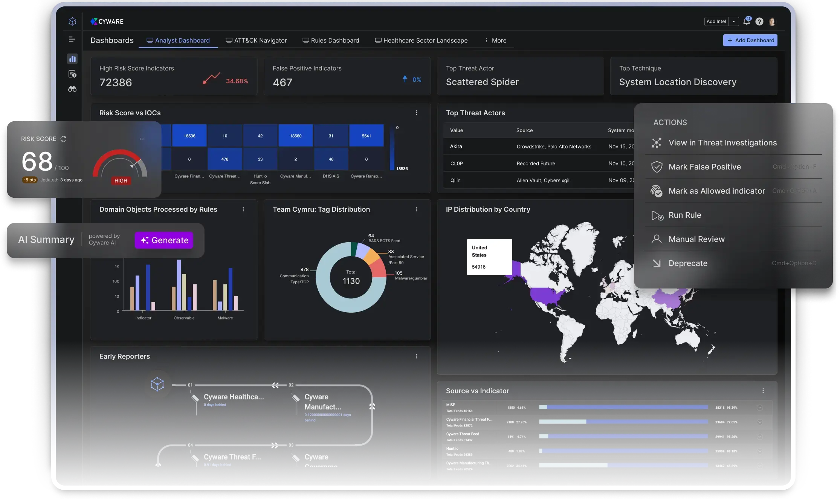Click the binoculars search sidebar icon
This screenshot has width=840, height=504.
click(72, 89)
